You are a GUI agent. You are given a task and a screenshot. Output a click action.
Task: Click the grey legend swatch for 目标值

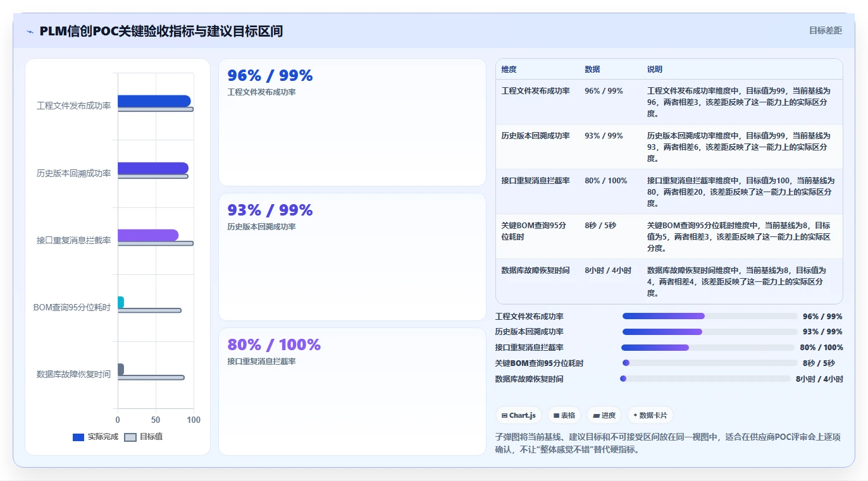[x=130, y=437]
